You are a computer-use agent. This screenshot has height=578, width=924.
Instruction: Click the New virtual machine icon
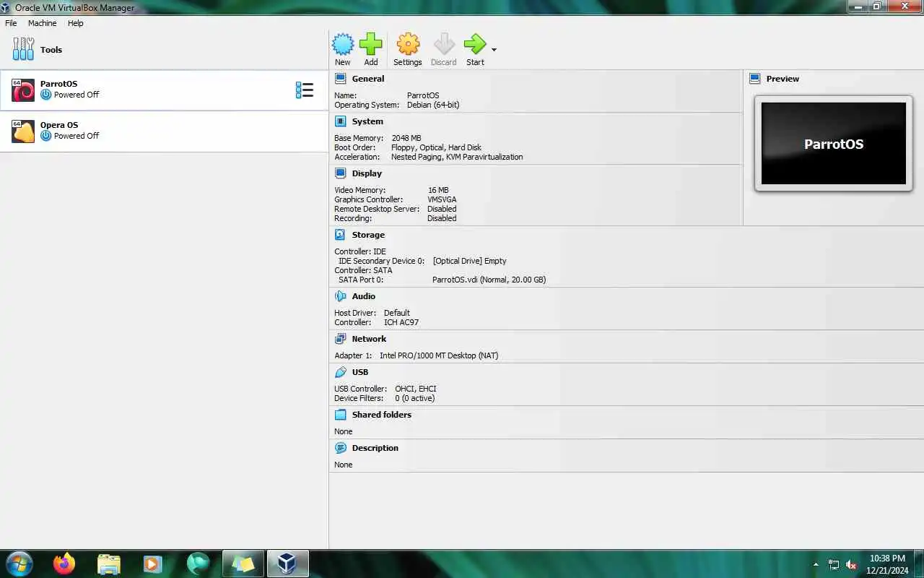[343, 45]
